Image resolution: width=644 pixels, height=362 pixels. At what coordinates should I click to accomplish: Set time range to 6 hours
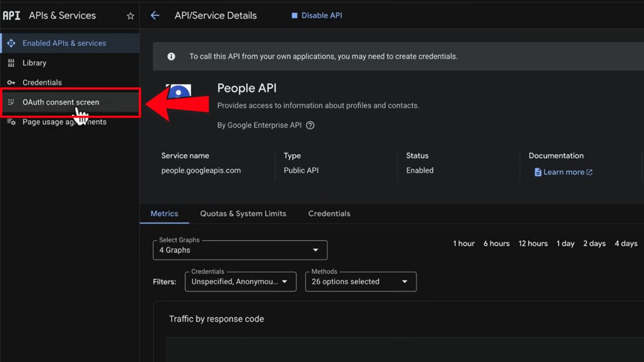(x=496, y=243)
